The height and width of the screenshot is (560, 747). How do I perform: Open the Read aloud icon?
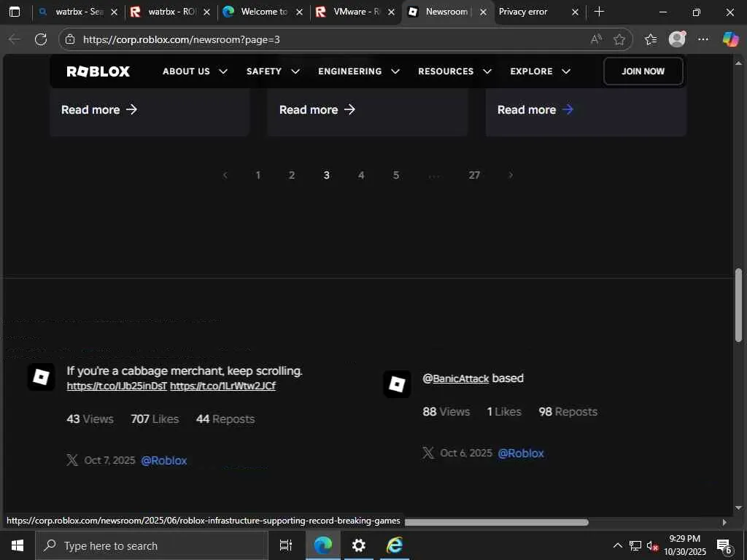click(596, 39)
